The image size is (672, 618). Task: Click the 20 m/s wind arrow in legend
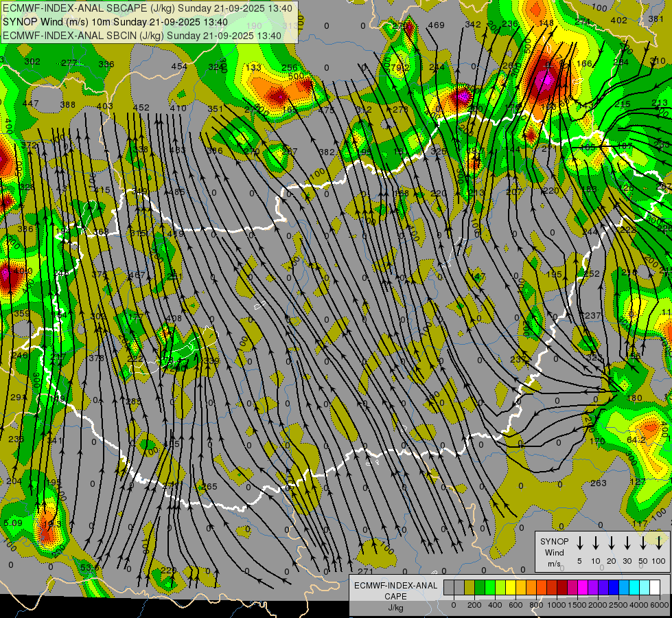click(x=611, y=543)
